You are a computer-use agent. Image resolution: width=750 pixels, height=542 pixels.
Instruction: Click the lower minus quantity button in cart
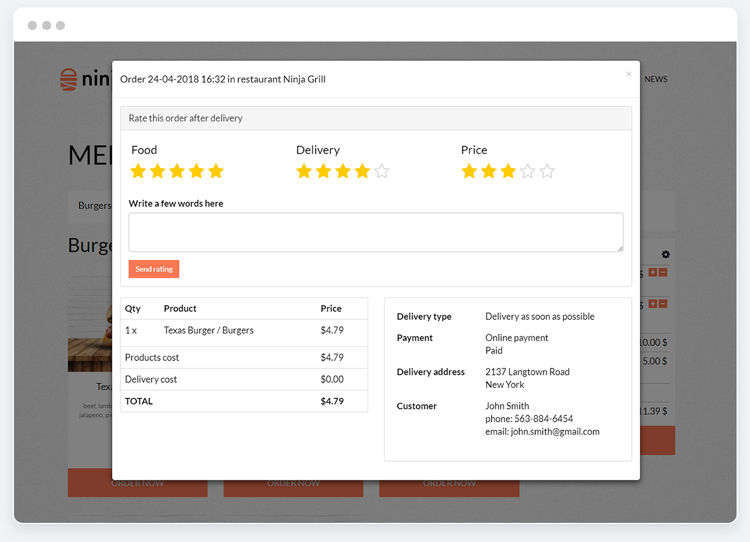[x=663, y=303]
